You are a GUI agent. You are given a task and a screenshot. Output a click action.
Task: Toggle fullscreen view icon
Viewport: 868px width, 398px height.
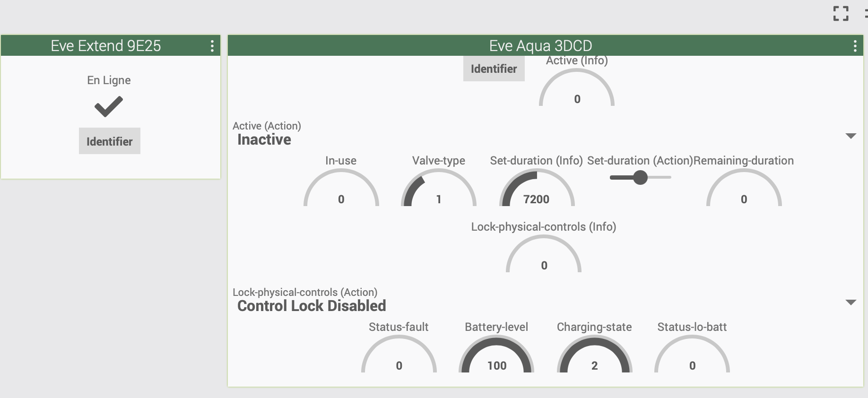841,13
